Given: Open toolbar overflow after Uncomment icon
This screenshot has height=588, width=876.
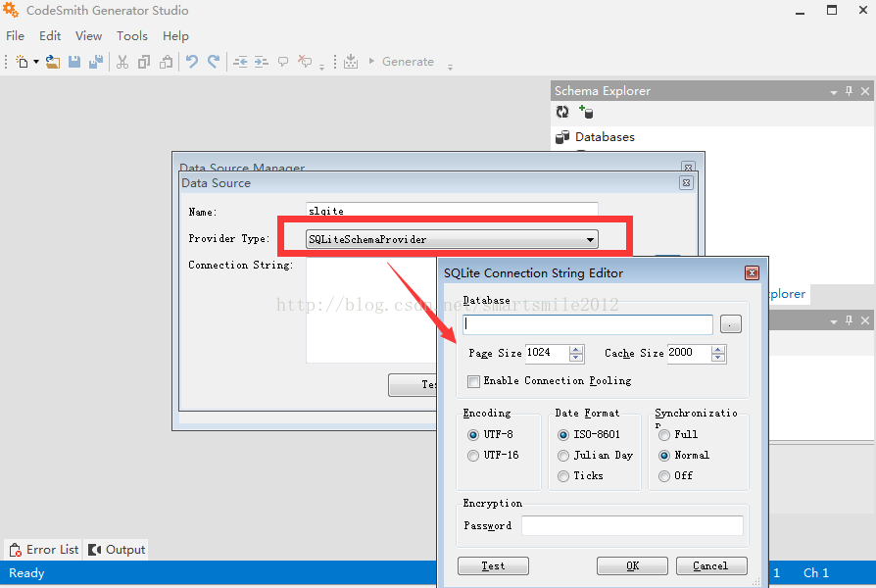Looking at the screenshot, I should [x=321, y=67].
